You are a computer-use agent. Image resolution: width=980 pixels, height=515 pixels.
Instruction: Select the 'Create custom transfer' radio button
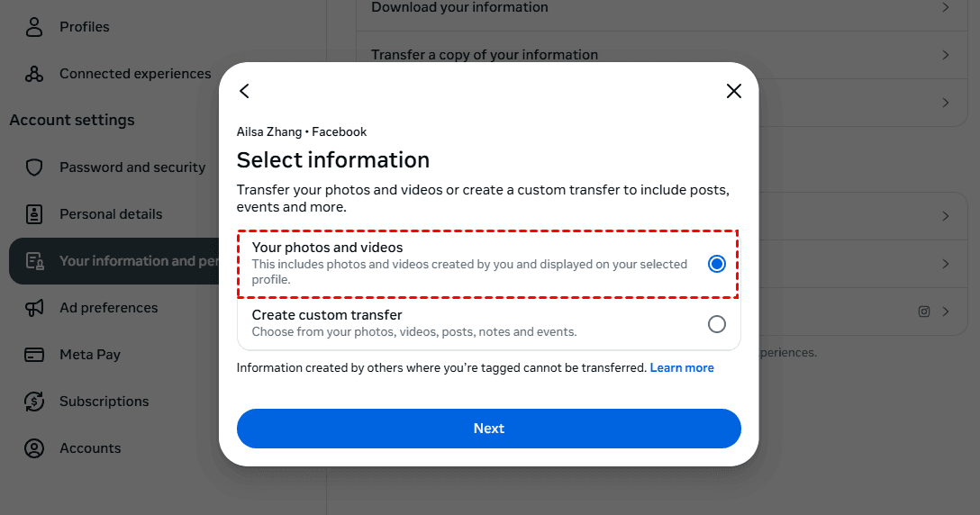click(716, 324)
